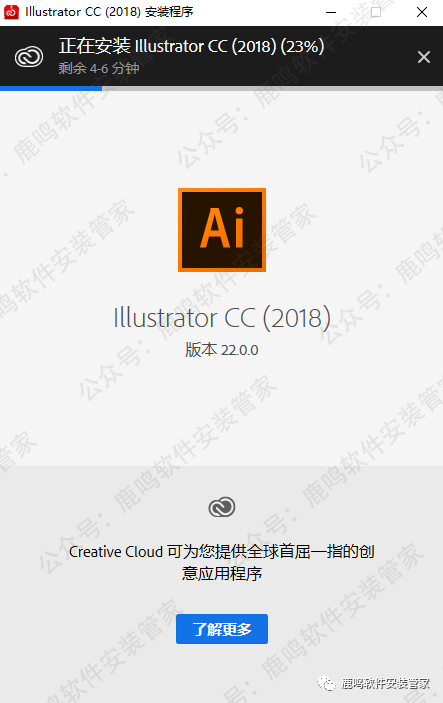The width and height of the screenshot is (443, 703).
Task: Click the Creative Cloud logo in dark header
Action: click(29, 57)
